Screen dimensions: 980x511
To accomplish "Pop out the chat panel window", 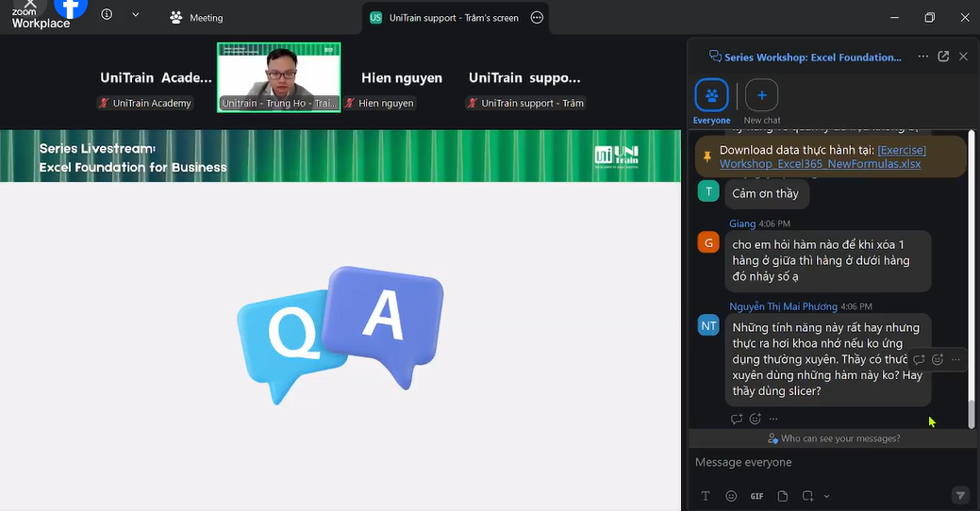I will pos(943,57).
